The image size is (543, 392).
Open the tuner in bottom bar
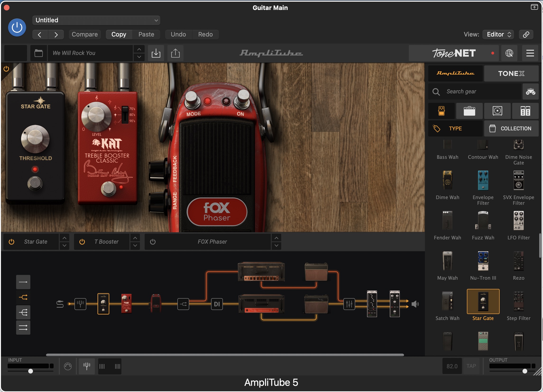pyautogui.click(x=87, y=366)
